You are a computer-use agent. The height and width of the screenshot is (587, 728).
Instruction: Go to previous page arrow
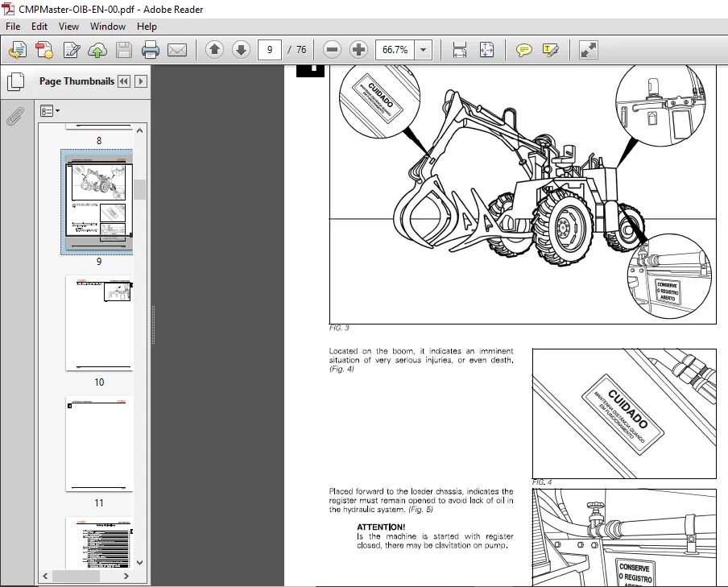pyautogui.click(x=214, y=49)
